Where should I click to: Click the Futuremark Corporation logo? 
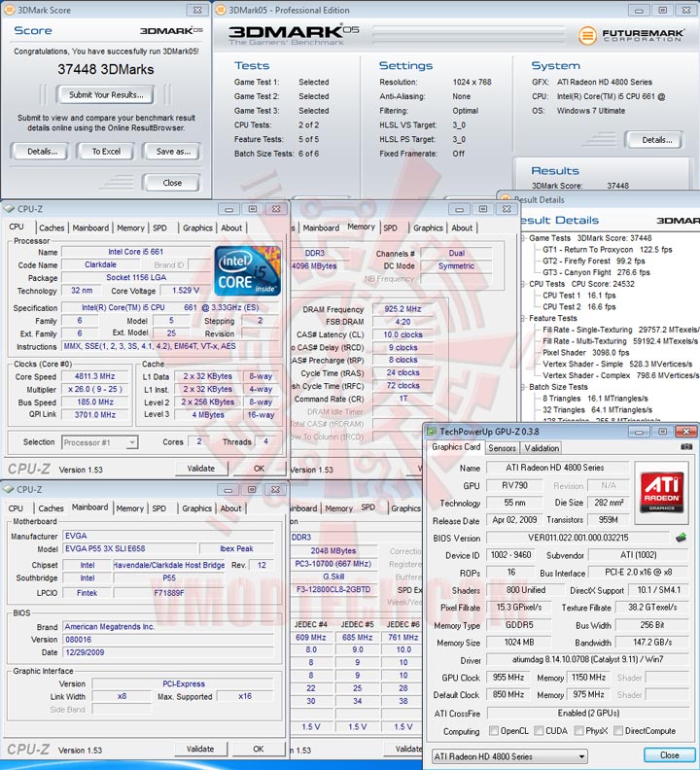click(x=631, y=35)
